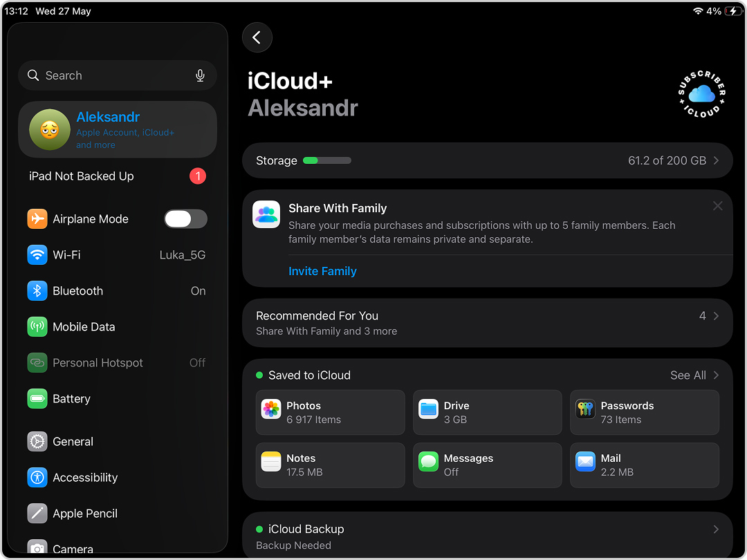This screenshot has height=560, width=747.
Task: Tap the green Battery icon
Action: 37,399
